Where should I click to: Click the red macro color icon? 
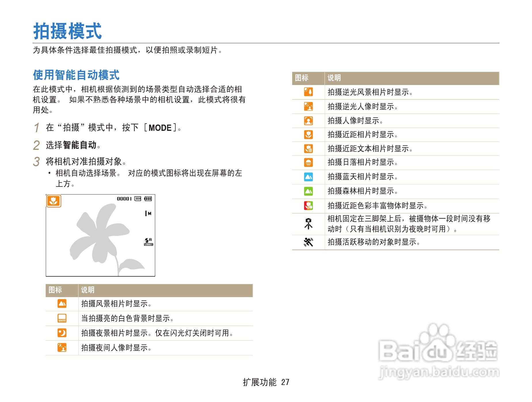coord(308,205)
